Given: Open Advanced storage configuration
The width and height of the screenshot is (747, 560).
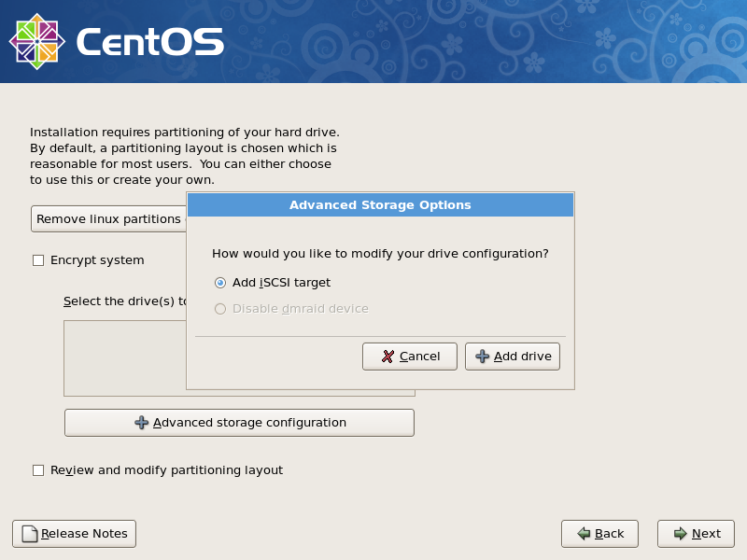Looking at the screenshot, I should 239,423.
